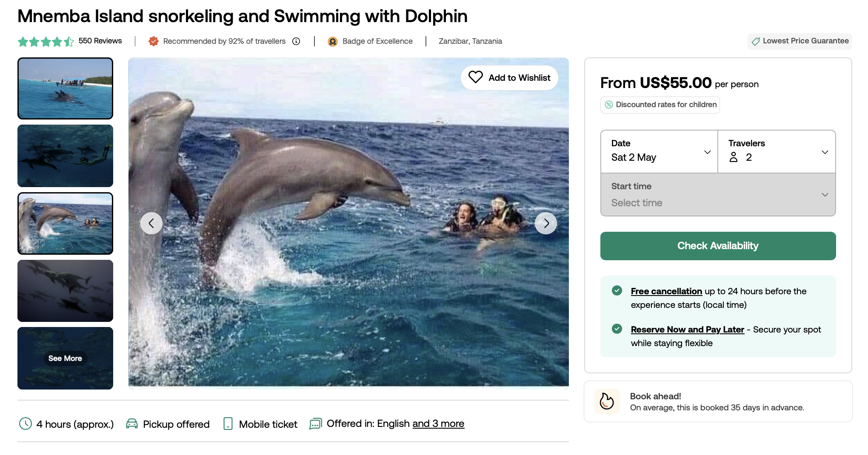Go to previous photo with left arrow
868x455 pixels.
pyautogui.click(x=151, y=223)
